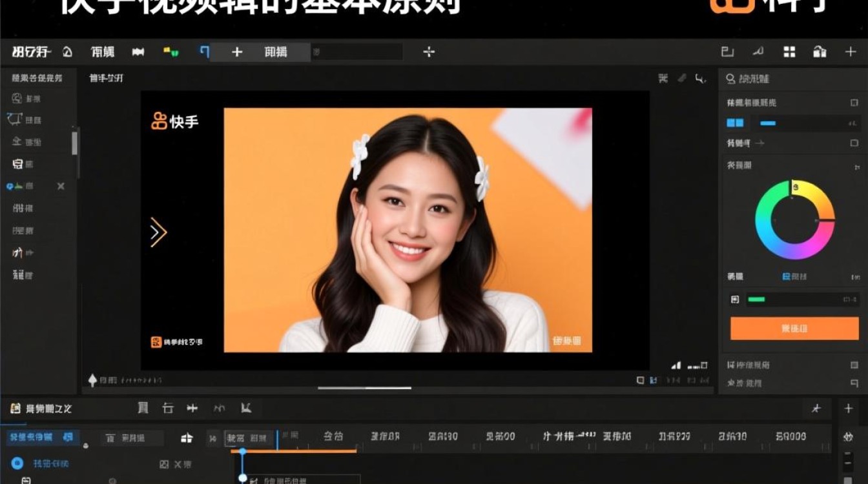Click the fifth timeline tool icon

coord(246,408)
